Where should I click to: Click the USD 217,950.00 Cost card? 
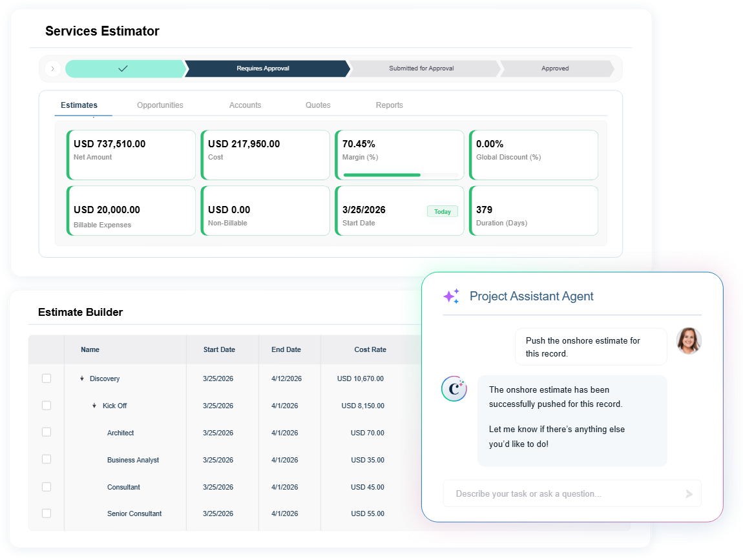(x=266, y=155)
